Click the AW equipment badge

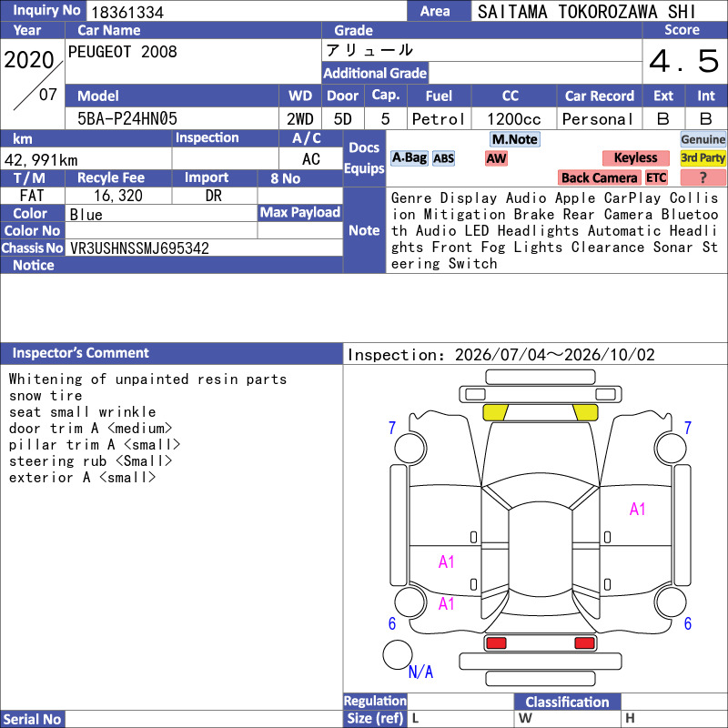(x=496, y=158)
